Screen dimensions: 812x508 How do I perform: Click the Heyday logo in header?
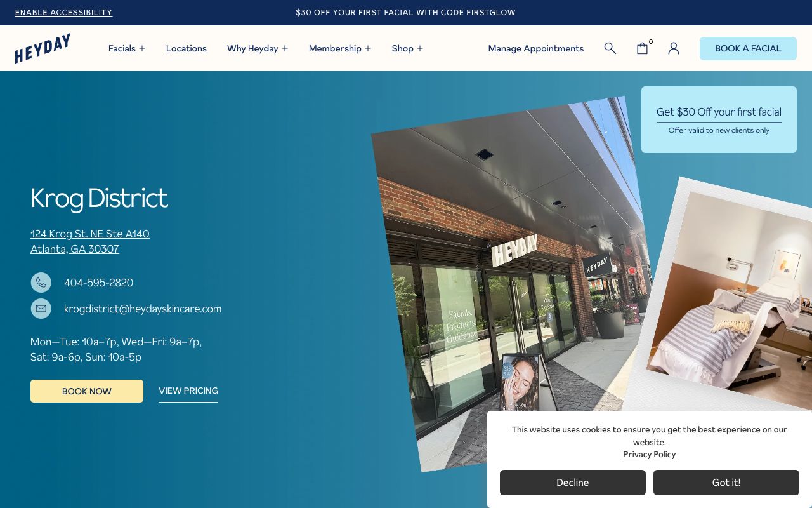pos(43,48)
